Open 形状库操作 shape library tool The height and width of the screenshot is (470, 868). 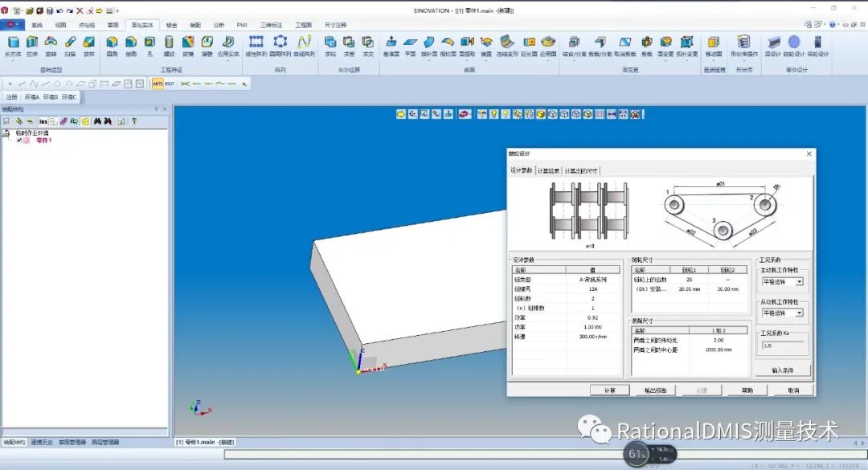[x=744, y=46]
